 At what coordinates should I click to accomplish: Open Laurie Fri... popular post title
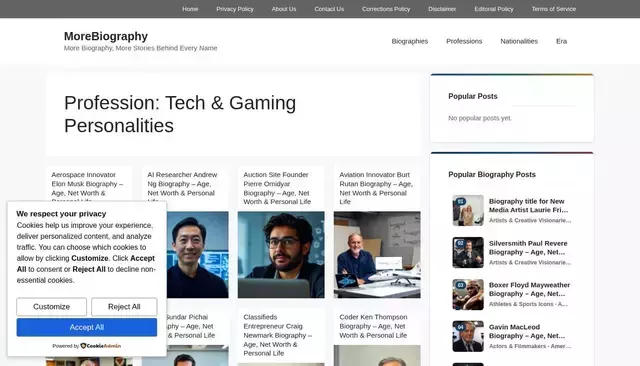[528, 206]
